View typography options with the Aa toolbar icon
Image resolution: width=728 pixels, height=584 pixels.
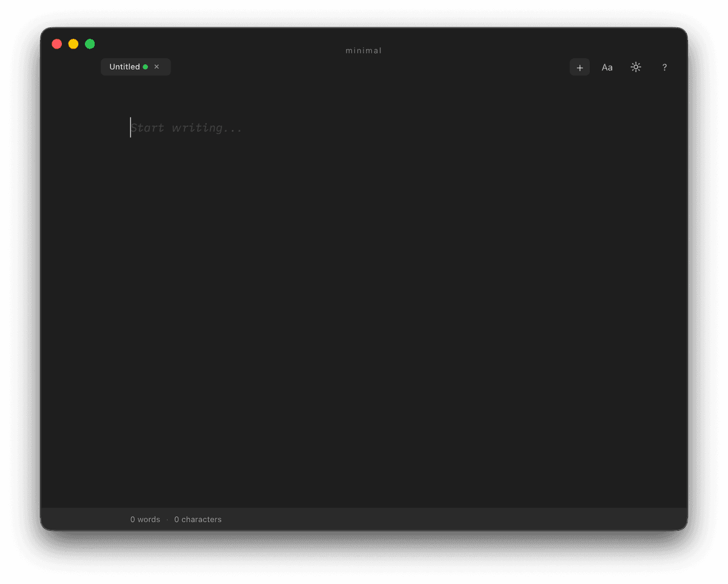click(x=607, y=67)
